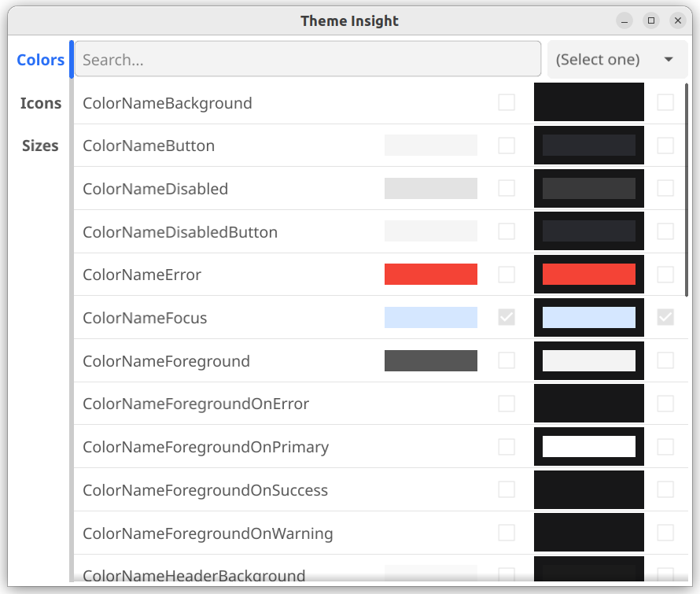Check the light checkbox for ColorNameError

click(x=507, y=275)
